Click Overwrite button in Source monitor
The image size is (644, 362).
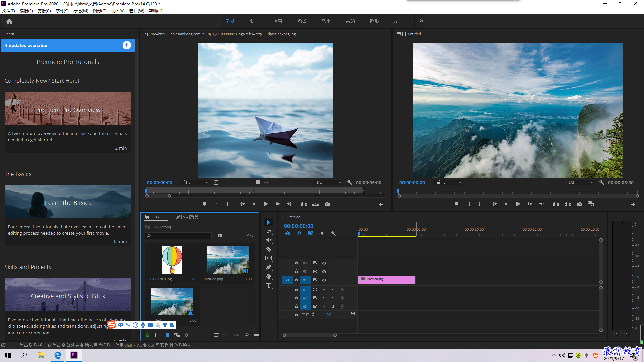316,204
